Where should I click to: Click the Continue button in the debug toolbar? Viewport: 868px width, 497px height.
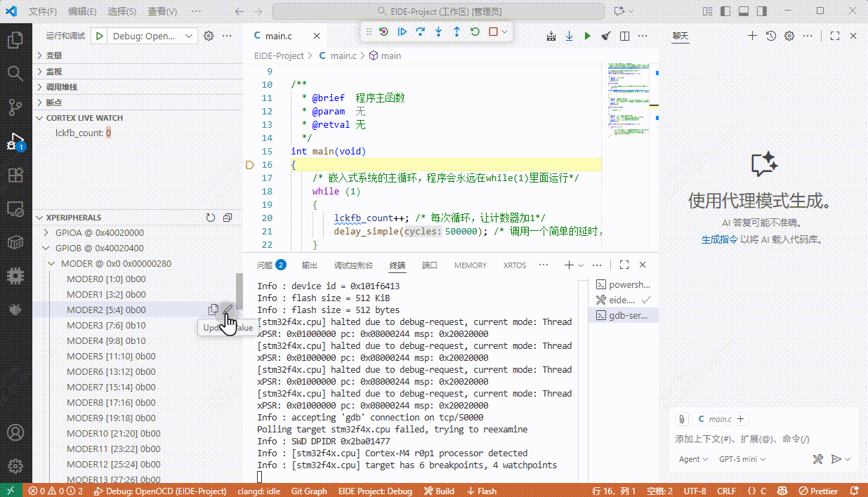(x=402, y=32)
